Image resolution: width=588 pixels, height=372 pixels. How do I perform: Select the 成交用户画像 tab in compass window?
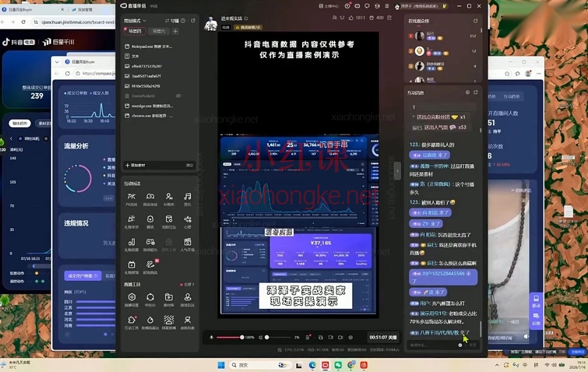[x=83, y=276]
